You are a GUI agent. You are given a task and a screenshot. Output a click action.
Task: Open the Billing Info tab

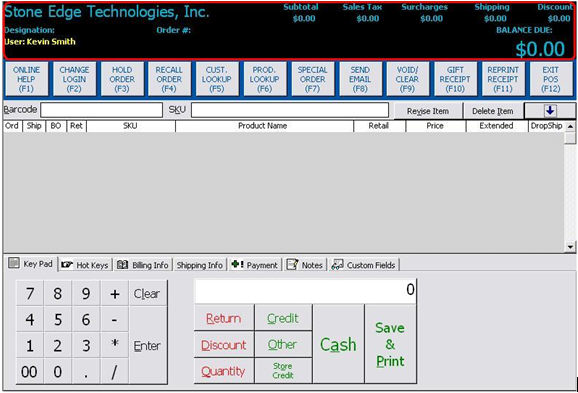[142, 265]
